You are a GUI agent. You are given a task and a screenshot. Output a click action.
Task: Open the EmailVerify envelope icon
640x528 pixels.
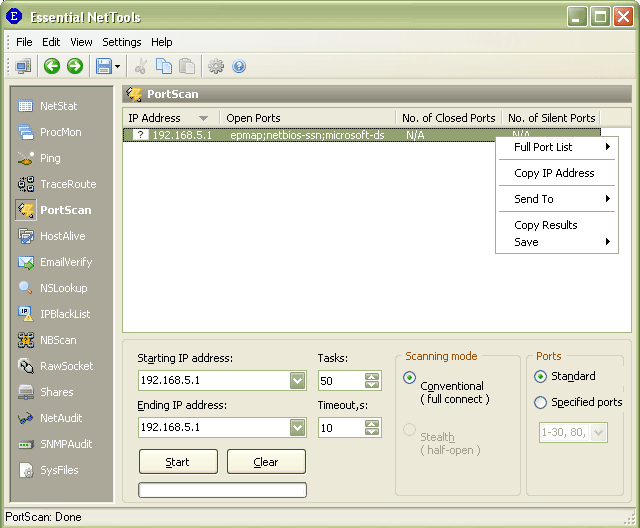click(25, 262)
